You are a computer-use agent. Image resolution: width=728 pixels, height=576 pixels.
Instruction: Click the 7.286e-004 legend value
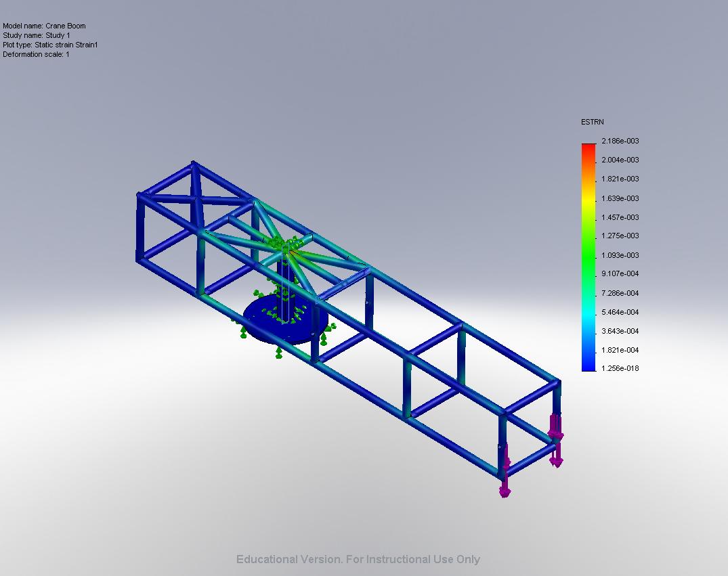pyautogui.click(x=620, y=293)
